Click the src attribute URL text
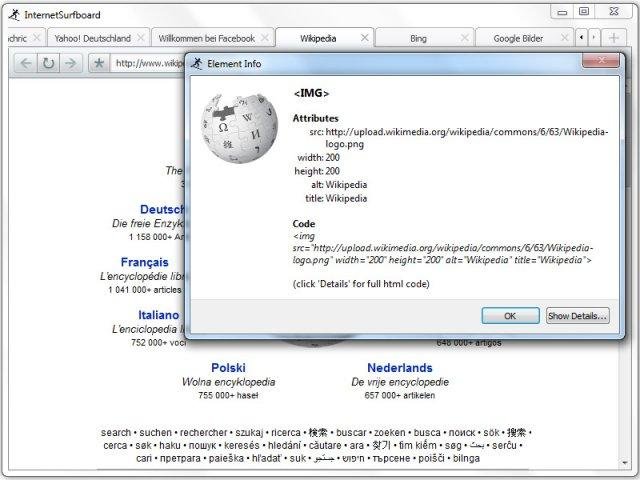640x480 pixels. point(467,138)
